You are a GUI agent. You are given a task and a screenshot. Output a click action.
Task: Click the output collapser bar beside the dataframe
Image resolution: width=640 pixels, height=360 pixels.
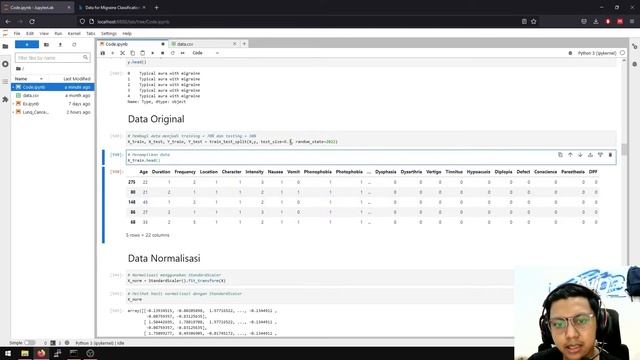[x=103, y=205]
